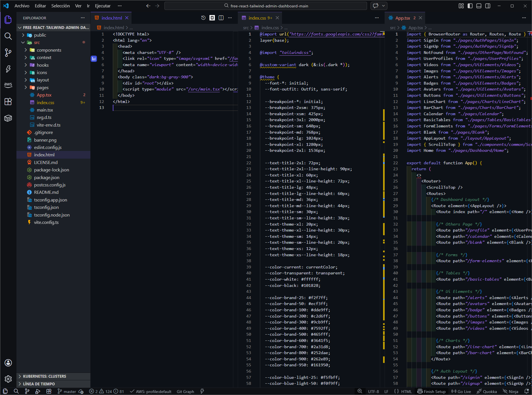
Task: Split the index.html editor to the right
Action: click(x=221, y=18)
